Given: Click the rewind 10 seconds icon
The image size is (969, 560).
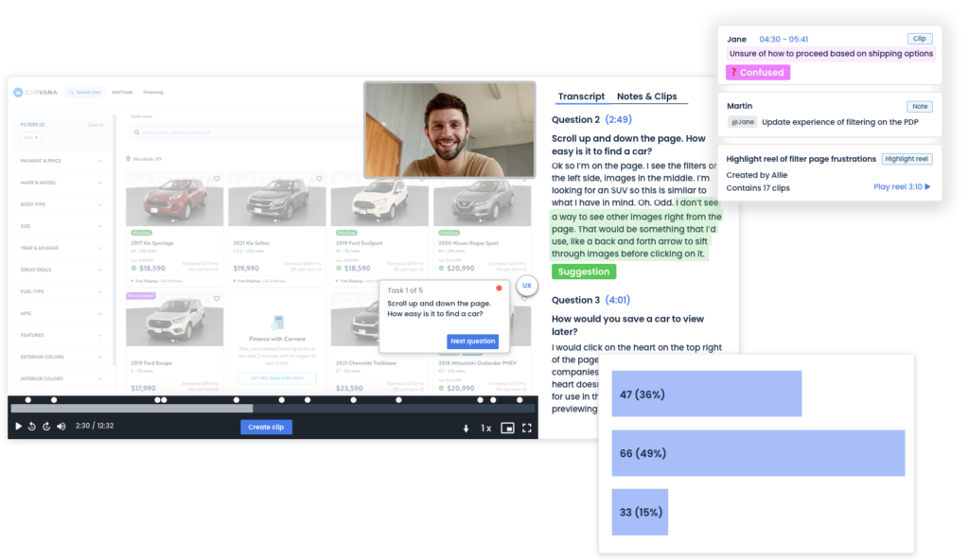Looking at the screenshot, I should pyautogui.click(x=32, y=427).
